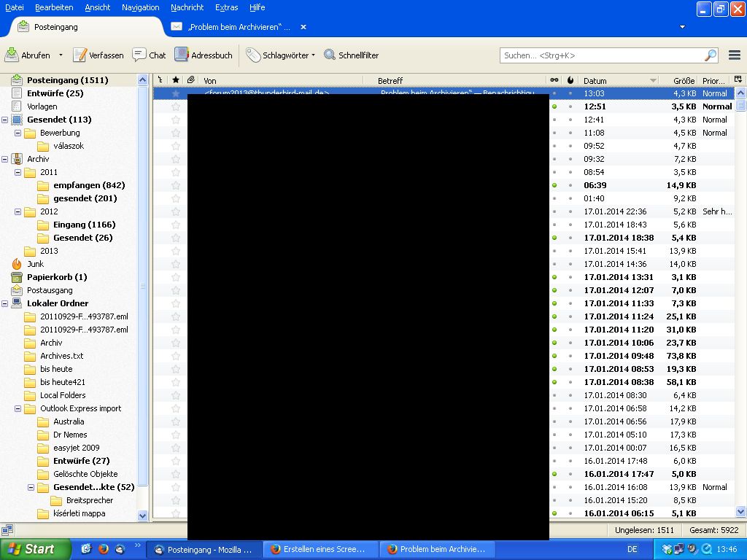Sort messages by the Datum column
Image resolution: width=747 pixels, height=560 pixels.
613,80
